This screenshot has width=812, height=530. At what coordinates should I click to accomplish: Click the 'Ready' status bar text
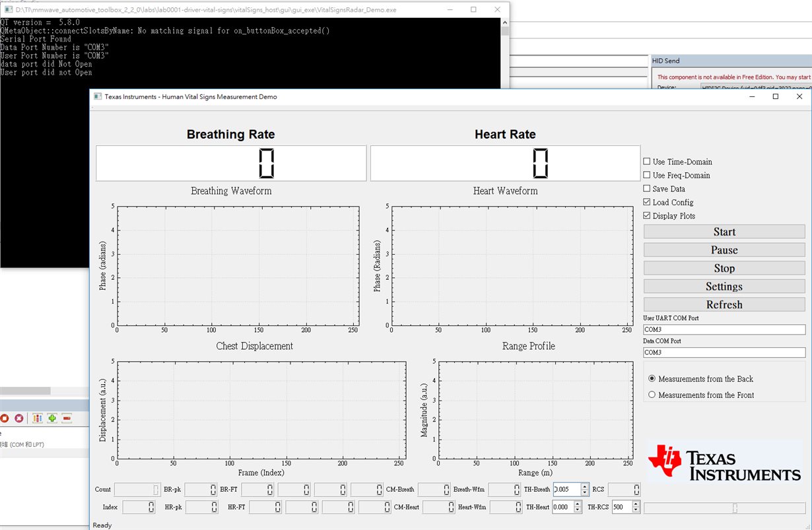coord(102,525)
